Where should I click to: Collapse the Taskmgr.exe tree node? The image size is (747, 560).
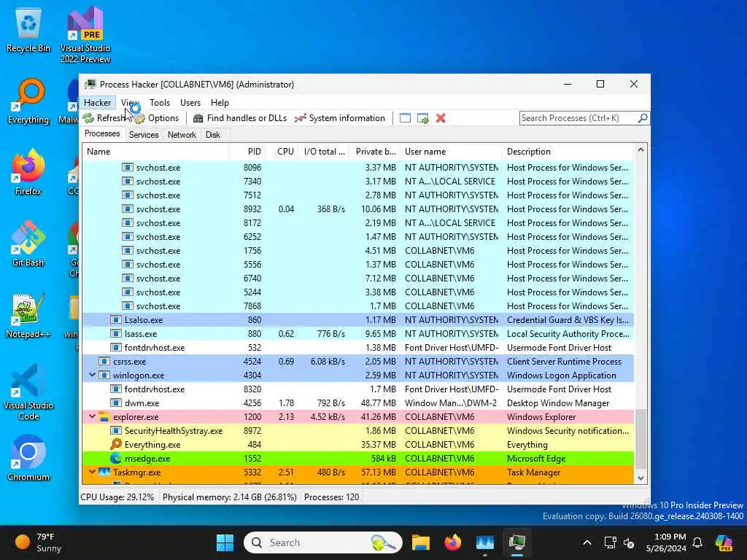[x=93, y=472]
